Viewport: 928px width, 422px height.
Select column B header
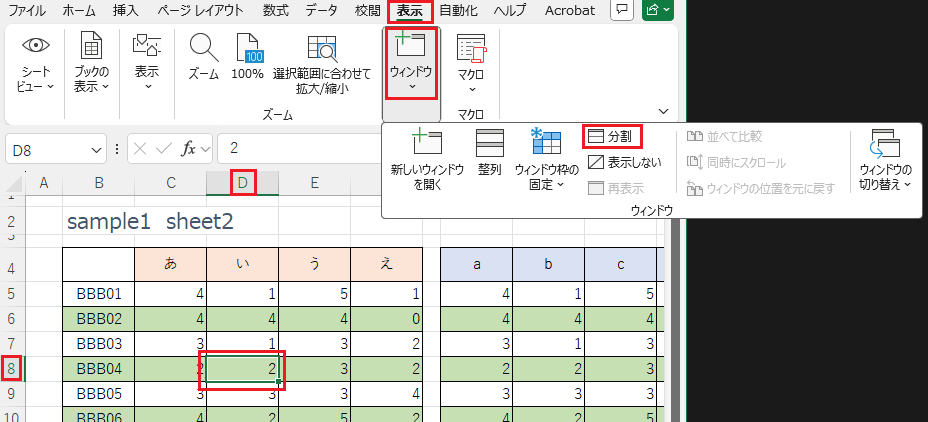pos(99,183)
